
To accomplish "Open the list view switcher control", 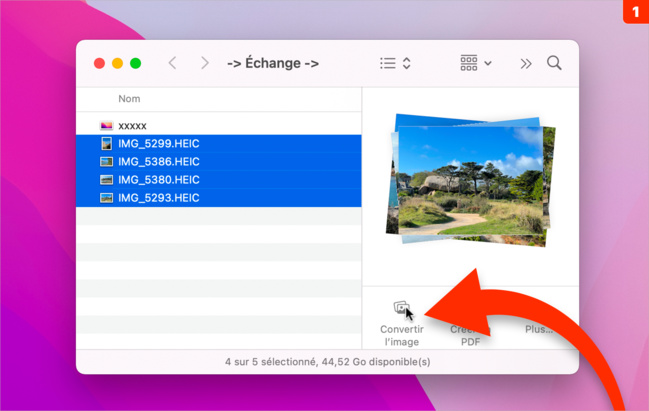I will click(x=395, y=63).
